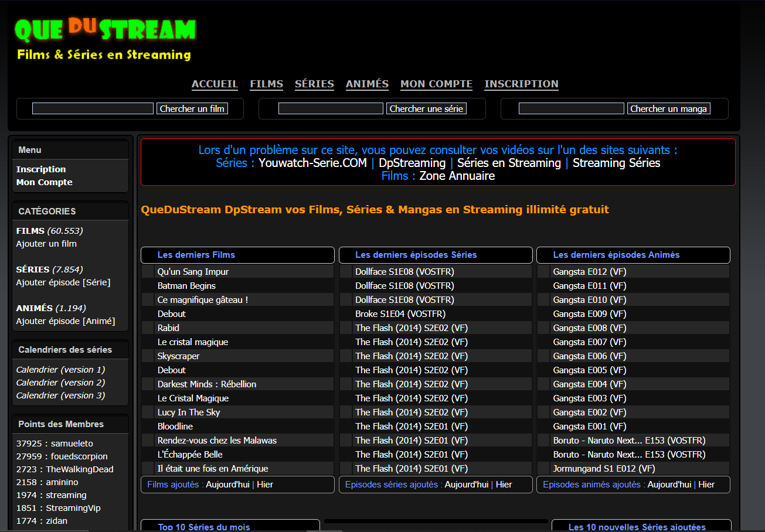Click 'Ajouter épisode [Série]'

coord(63,282)
